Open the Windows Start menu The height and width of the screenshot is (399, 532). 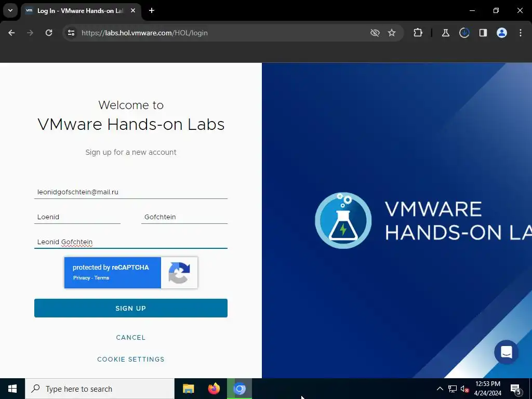(x=12, y=389)
